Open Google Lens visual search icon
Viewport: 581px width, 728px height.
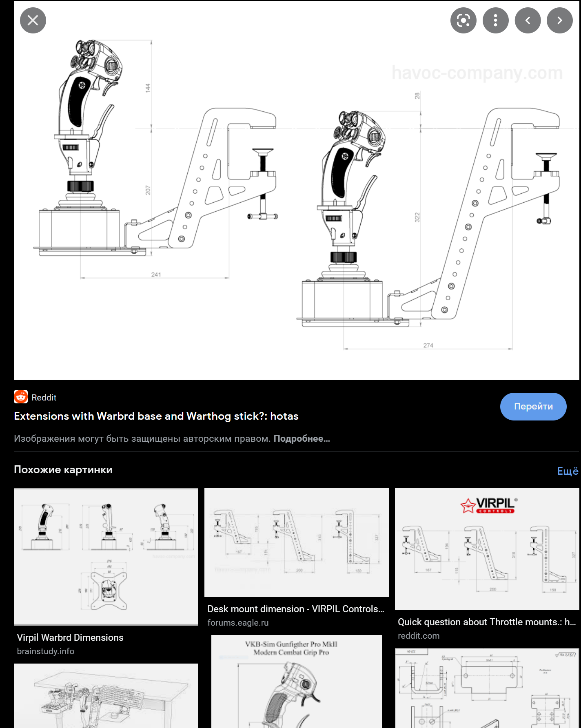click(x=463, y=20)
